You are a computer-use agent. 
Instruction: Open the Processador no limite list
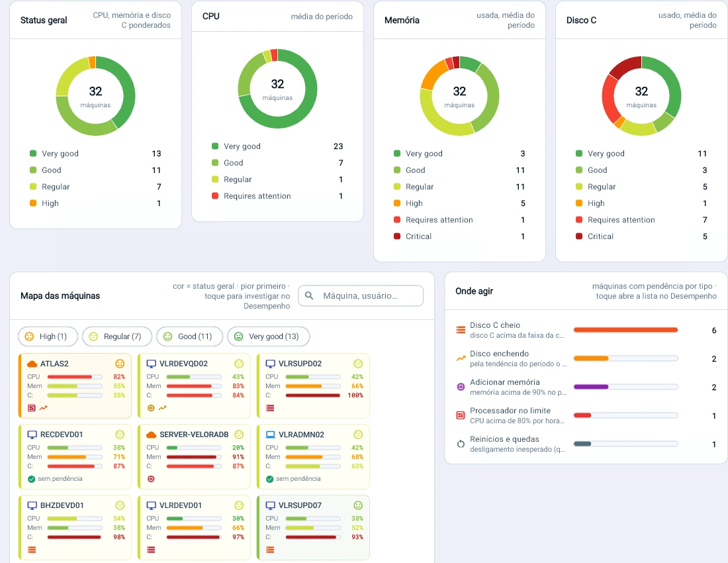[586, 416]
